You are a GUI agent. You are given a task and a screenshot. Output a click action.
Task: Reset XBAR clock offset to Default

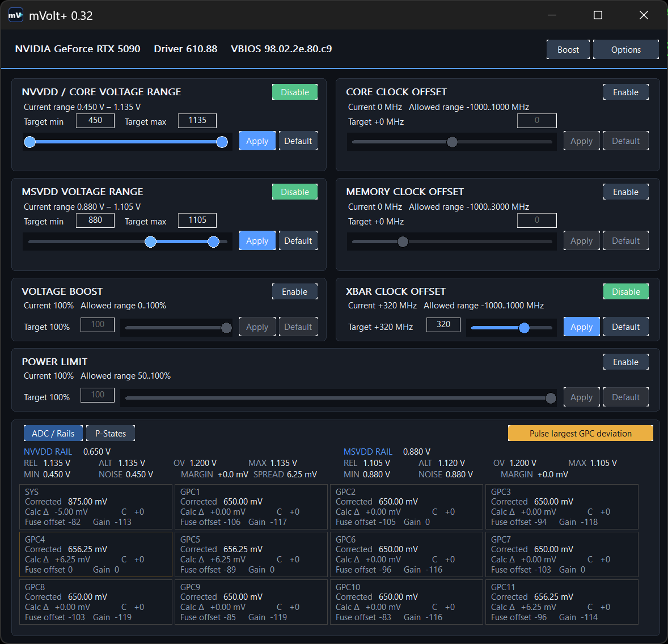tap(625, 327)
